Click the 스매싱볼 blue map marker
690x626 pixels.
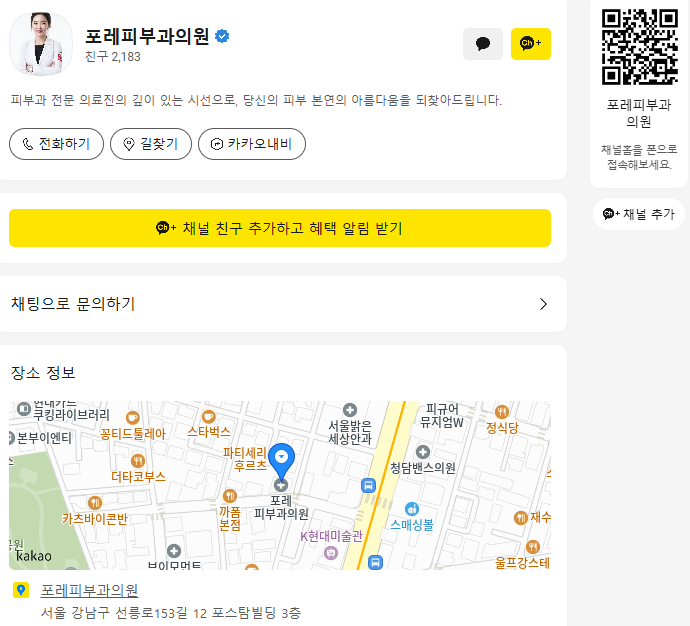412,509
